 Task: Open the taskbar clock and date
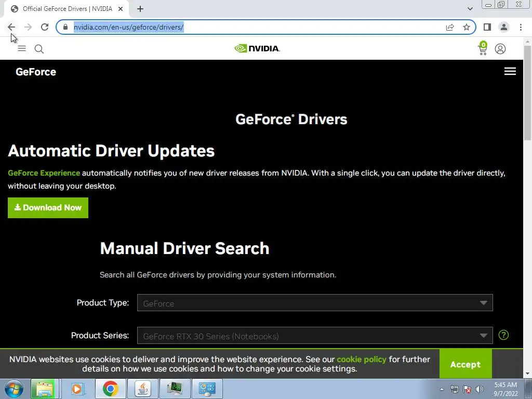pyautogui.click(x=506, y=389)
